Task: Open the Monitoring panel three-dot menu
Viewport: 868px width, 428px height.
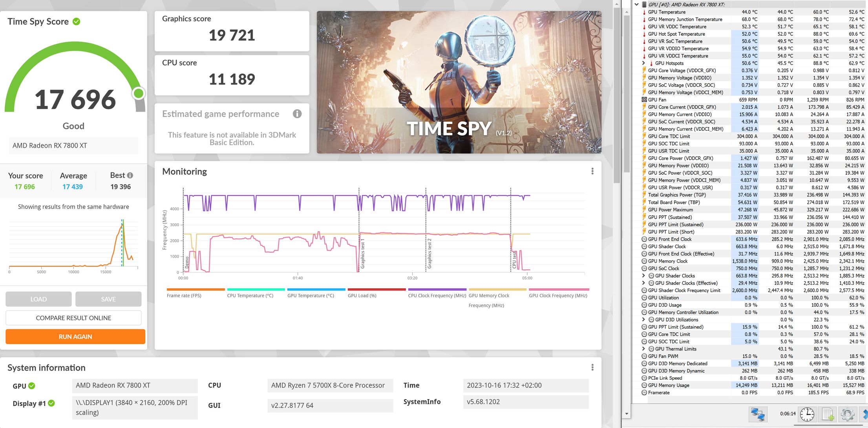Action: click(x=592, y=171)
